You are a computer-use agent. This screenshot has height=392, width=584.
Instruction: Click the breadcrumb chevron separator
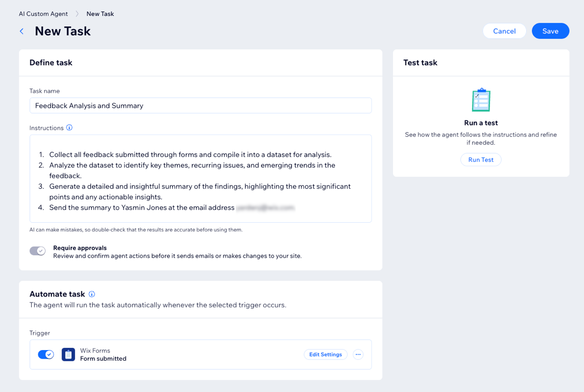[x=77, y=14]
